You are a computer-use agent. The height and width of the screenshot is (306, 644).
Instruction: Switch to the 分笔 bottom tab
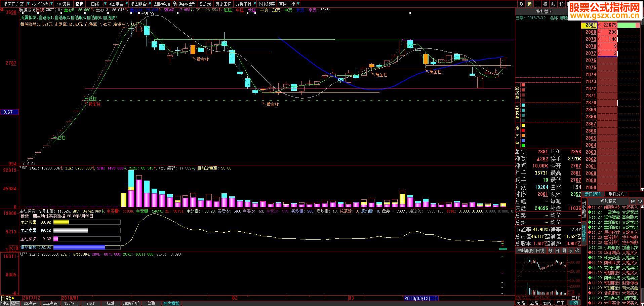coord(521,303)
